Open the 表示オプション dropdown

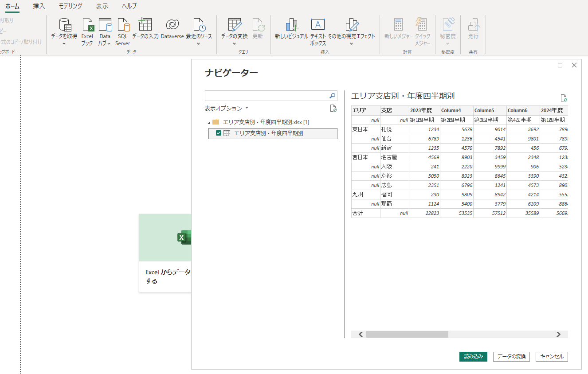click(227, 108)
